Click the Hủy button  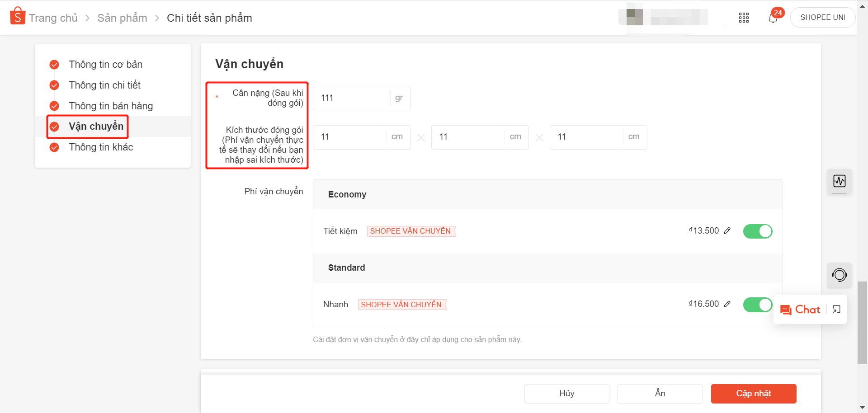[566, 393]
